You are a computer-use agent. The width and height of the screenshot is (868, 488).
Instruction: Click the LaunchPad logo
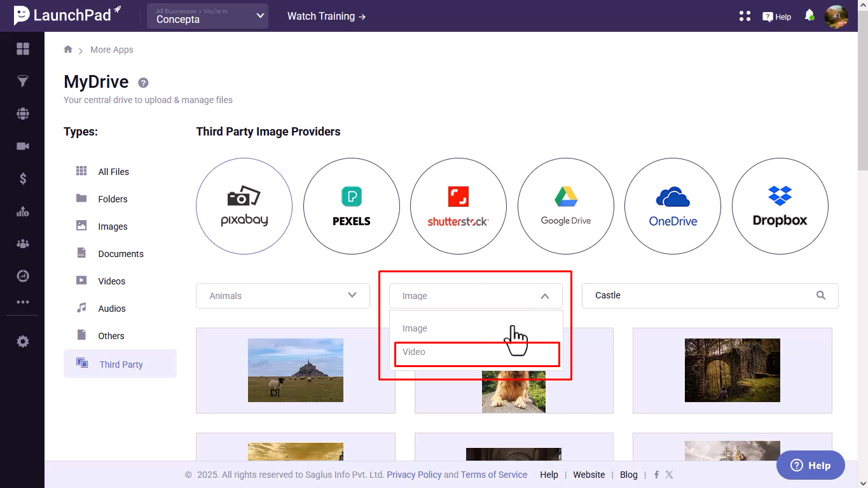[x=67, y=15]
